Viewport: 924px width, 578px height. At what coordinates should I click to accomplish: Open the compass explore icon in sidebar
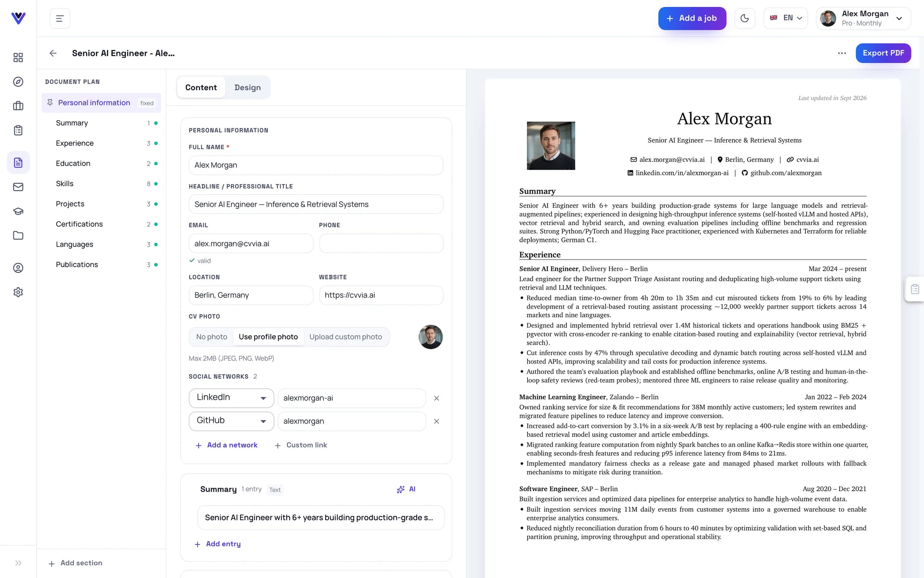point(18,82)
